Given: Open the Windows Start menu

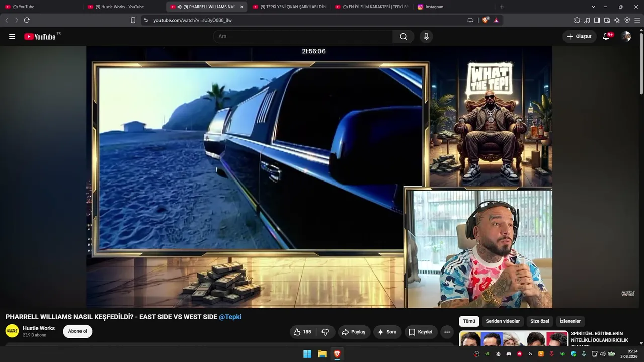Looking at the screenshot, I should click(x=307, y=354).
